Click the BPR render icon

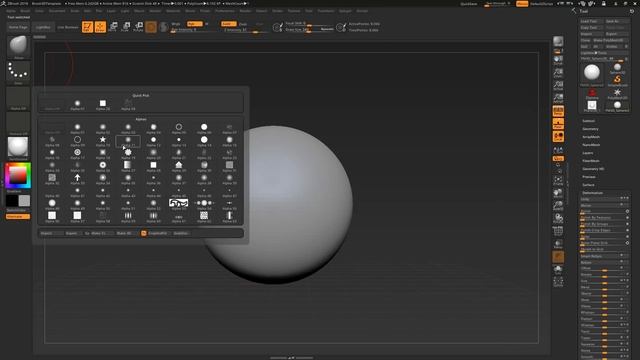click(558, 41)
